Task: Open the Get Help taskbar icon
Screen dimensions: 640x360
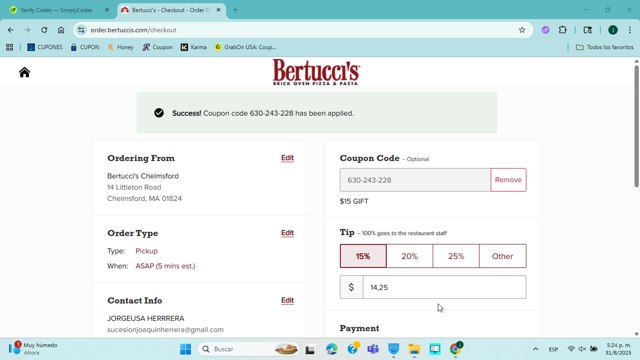Action: (x=352, y=349)
